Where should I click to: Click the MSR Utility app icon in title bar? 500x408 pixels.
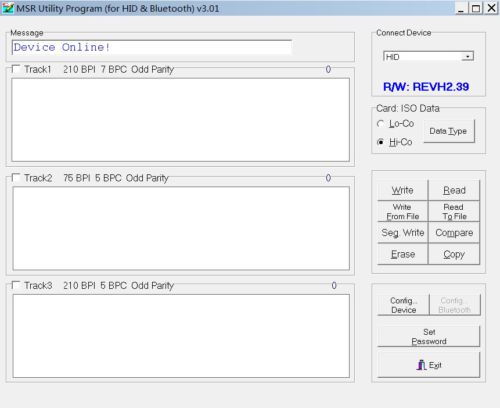tap(8, 8)
